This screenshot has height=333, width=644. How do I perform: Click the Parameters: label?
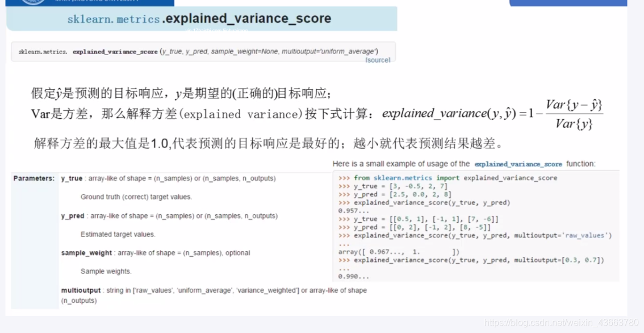[34, 178]
